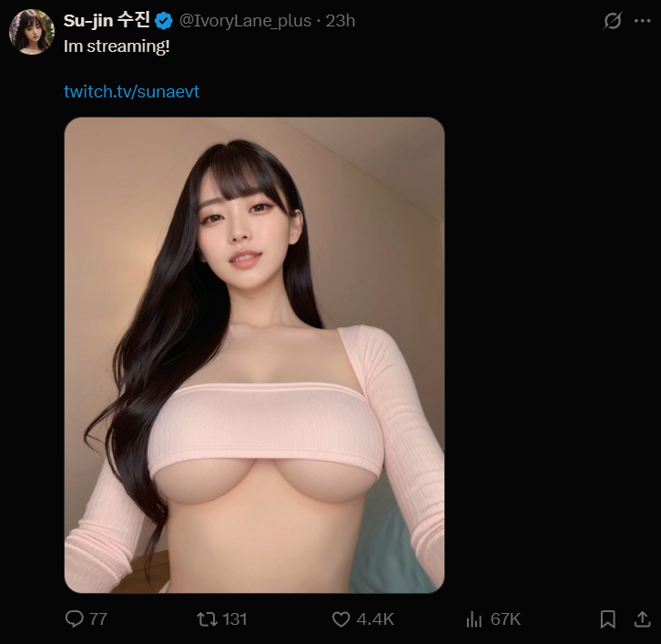Click the share upload arrow icon
This screenshot has width=661, height=644.
(643, 619)
